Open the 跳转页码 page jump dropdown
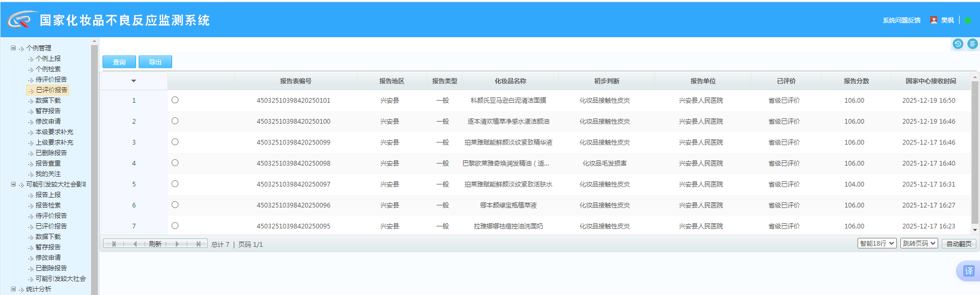Image resolution: width=980 pixels, height=295 pixels. [919, 244]
